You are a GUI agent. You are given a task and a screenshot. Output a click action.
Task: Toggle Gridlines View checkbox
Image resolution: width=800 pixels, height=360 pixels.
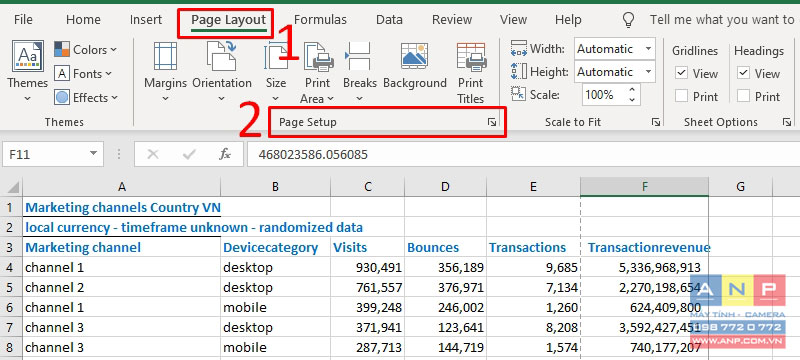[681, 73]
